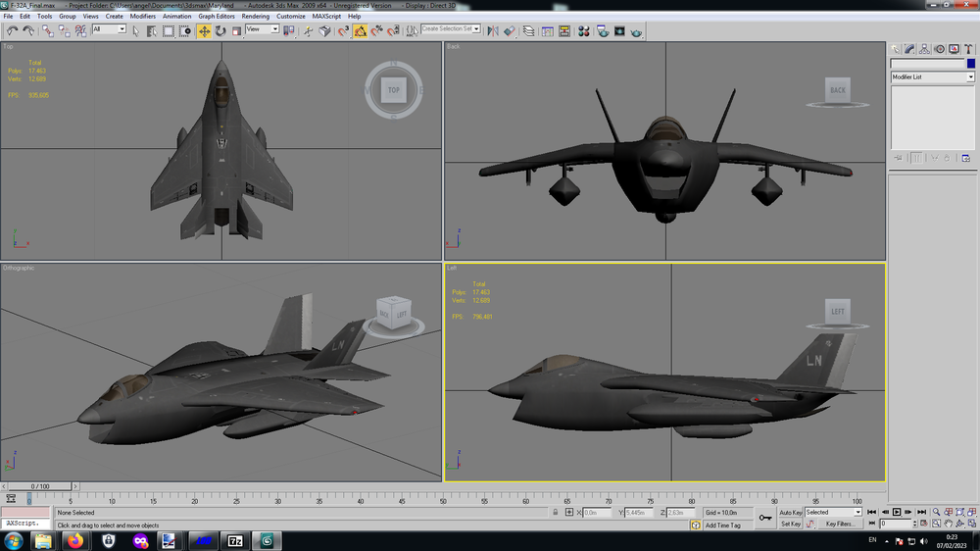Click the Pan View hand icon

coord(948,524)
